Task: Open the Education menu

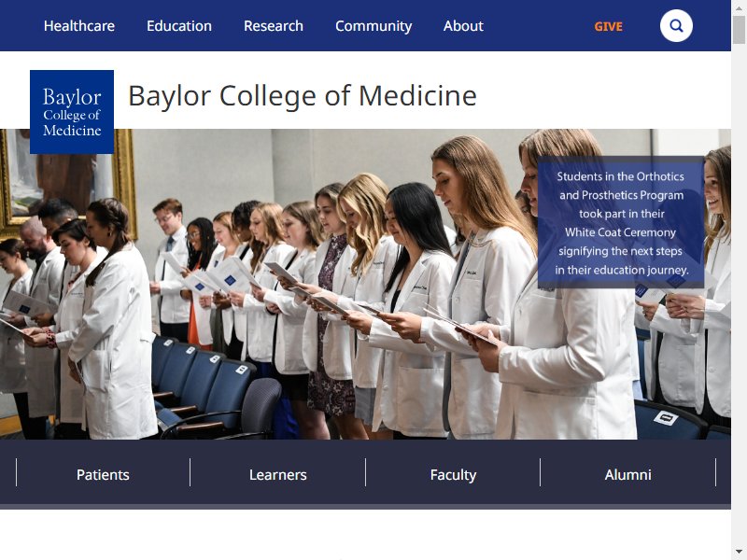Action: [x=179, y=26]
